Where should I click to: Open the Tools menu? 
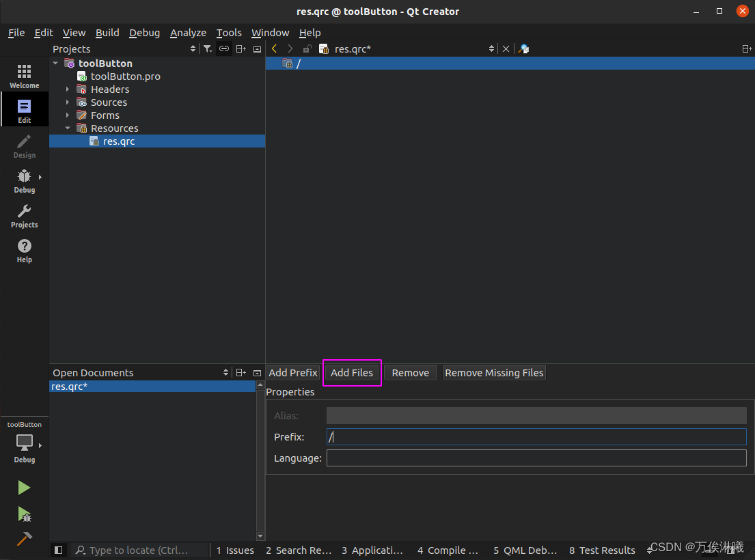[229, 33]
